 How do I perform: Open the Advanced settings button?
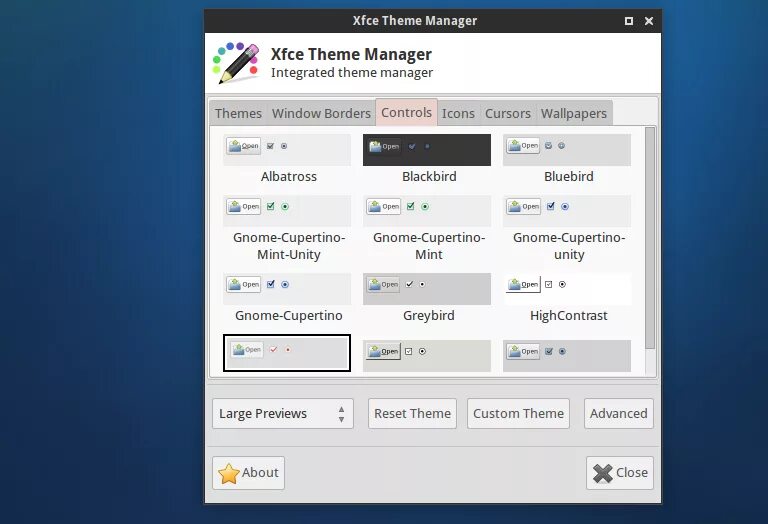click(x=619, y=414)
